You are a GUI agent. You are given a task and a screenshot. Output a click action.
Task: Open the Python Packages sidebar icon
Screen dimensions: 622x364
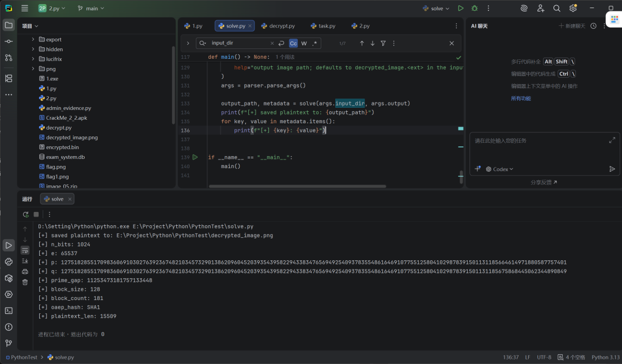(x=8, y=278)
